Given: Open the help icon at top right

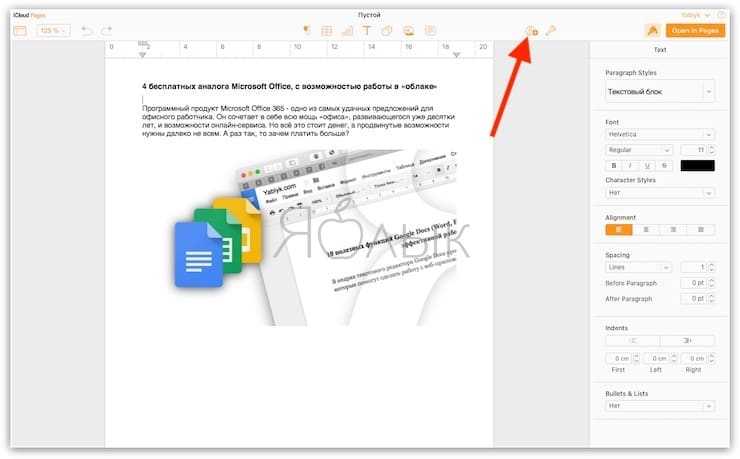Looking at the screenshot, I should (721, 15).
